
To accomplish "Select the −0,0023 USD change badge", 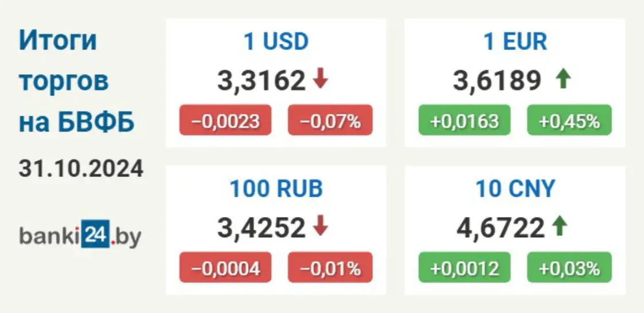I will pos(225,120).
